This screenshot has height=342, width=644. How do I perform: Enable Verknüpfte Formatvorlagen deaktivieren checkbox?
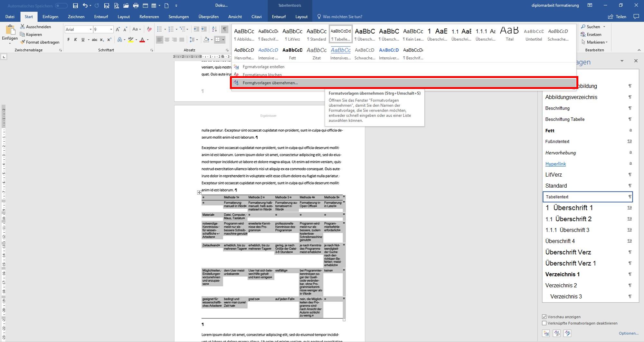[544, 323]
